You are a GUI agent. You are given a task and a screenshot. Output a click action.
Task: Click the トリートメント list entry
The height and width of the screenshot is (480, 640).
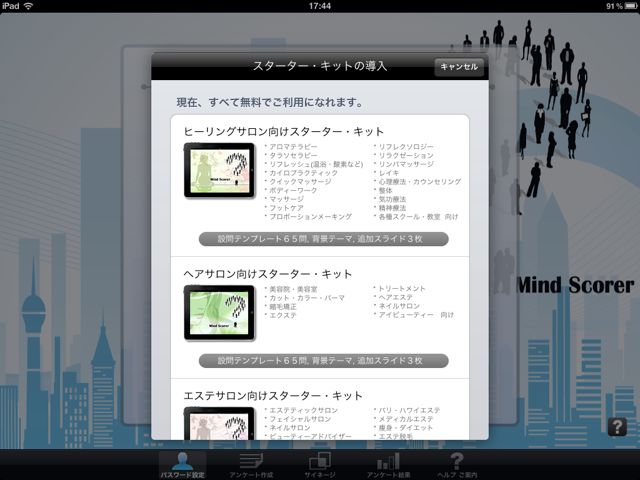point(400,289)
